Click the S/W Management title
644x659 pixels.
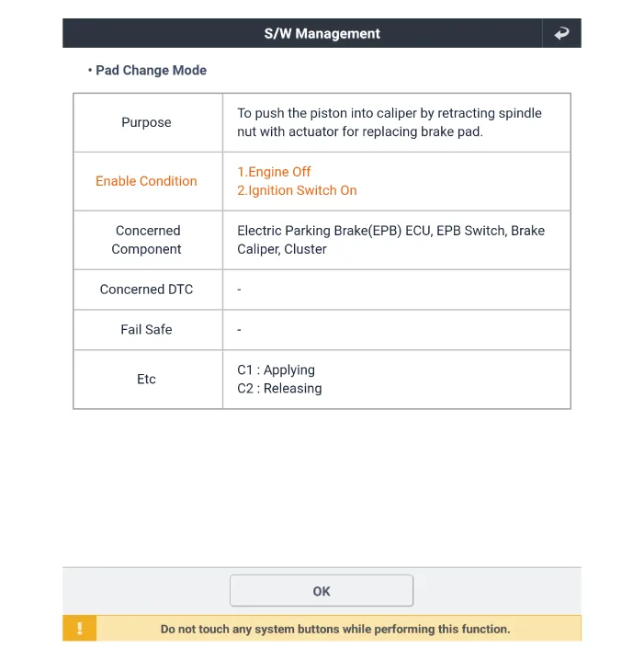coord(322,34)
